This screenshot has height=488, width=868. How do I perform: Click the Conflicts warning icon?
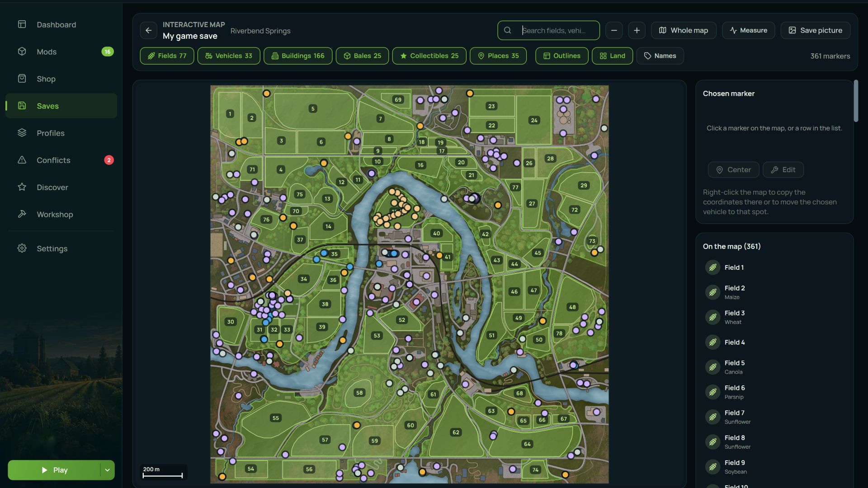(22, 160)
